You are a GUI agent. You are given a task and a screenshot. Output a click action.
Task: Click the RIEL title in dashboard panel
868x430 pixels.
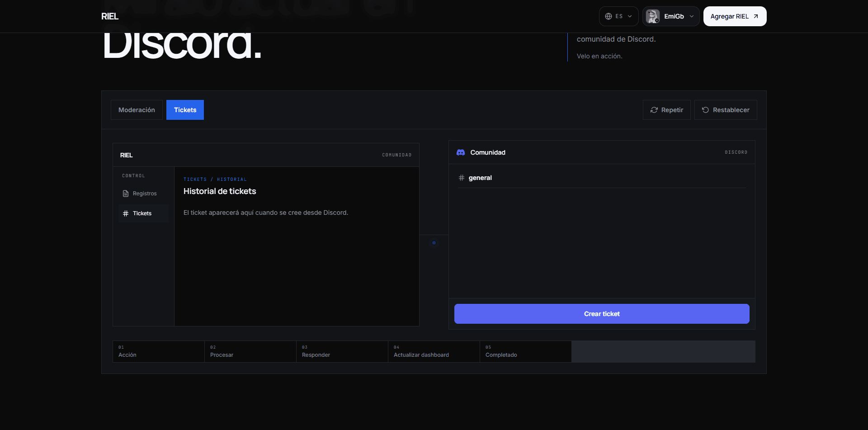click(x=127, y=155)
